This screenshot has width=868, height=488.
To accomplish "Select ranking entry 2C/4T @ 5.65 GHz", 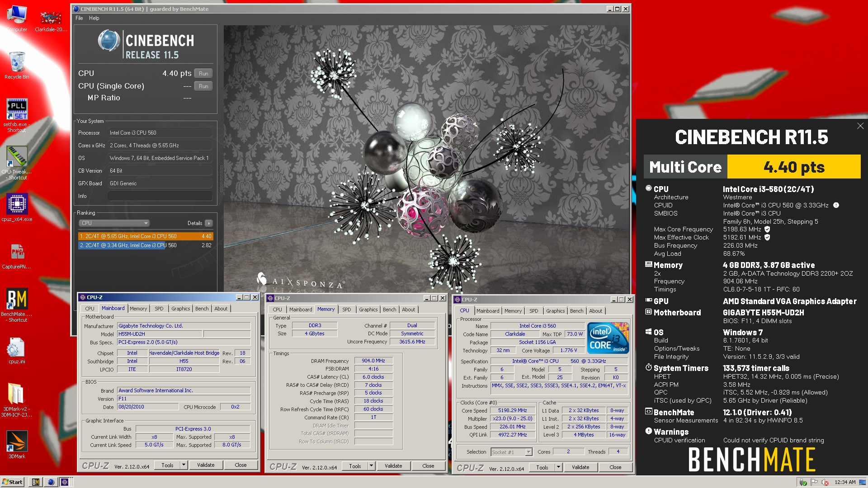I will point(145,236).
